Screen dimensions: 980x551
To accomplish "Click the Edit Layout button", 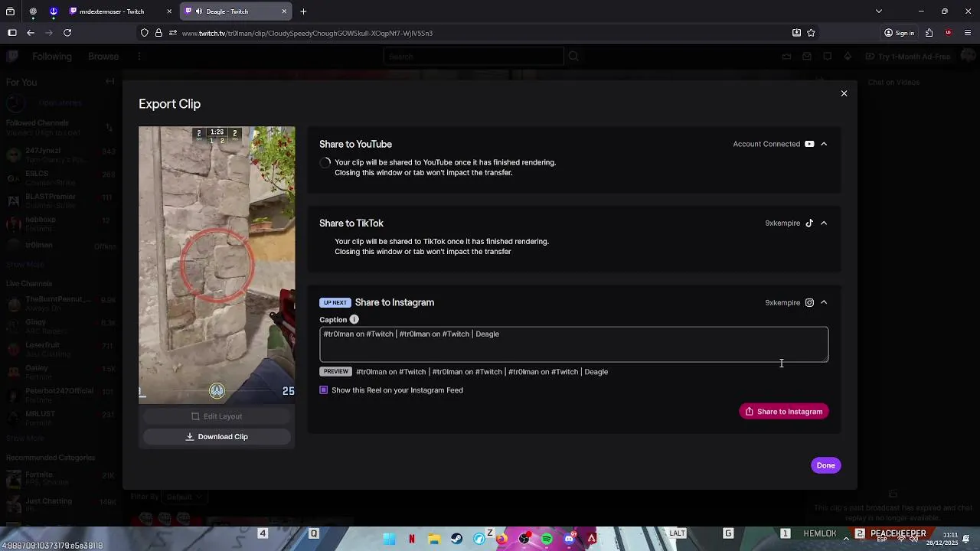I will pyautogui.click(x=217, y=416).
